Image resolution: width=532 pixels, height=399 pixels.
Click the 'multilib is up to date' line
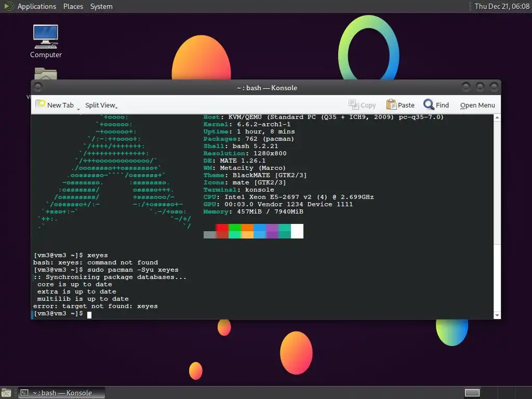pos(83,299)
